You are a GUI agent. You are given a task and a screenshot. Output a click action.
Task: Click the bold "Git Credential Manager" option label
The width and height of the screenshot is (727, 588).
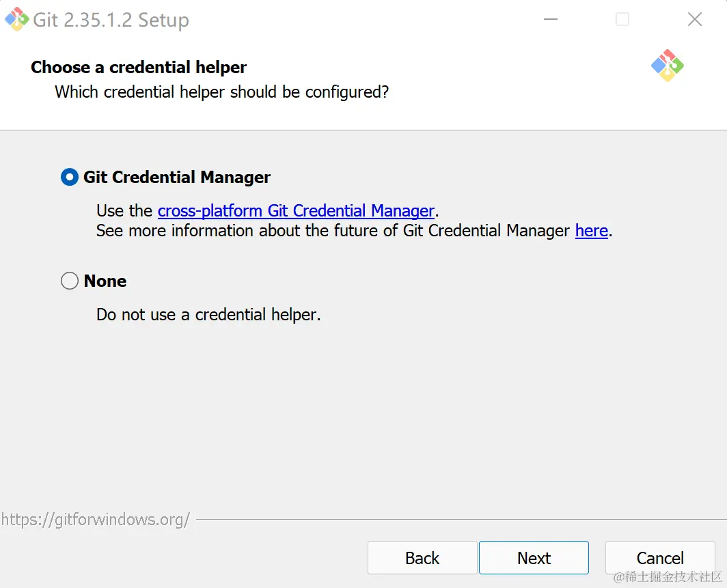point(177,178)
